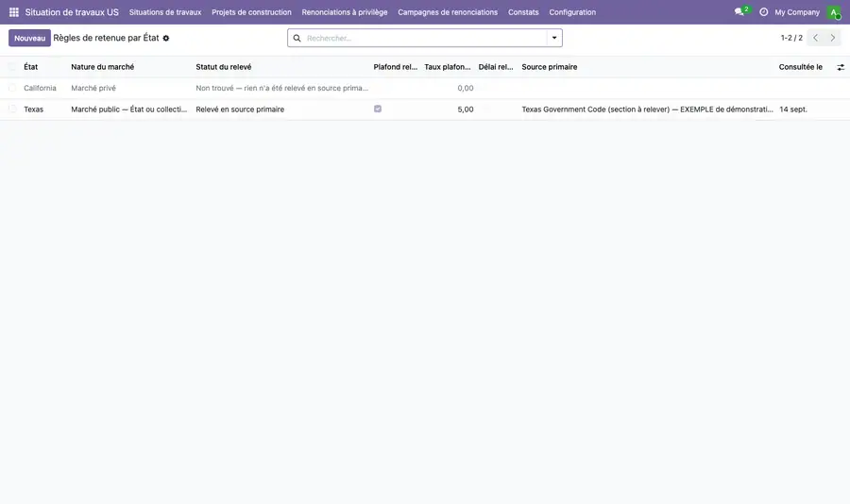Open the user avatar menu
This screenshot has height=504, width=850.
[834, 12]
